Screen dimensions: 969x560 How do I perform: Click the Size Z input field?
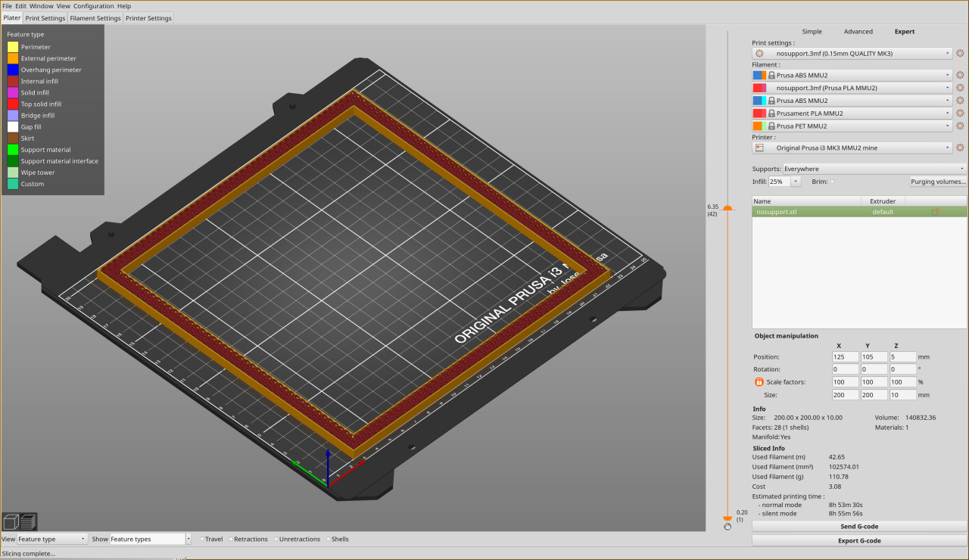tap(902, 394)
